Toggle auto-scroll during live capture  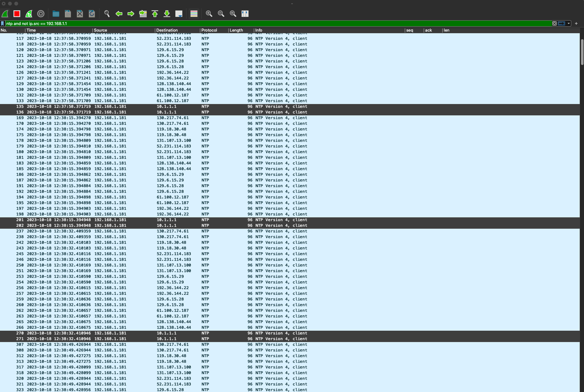(x=179, y=14)
